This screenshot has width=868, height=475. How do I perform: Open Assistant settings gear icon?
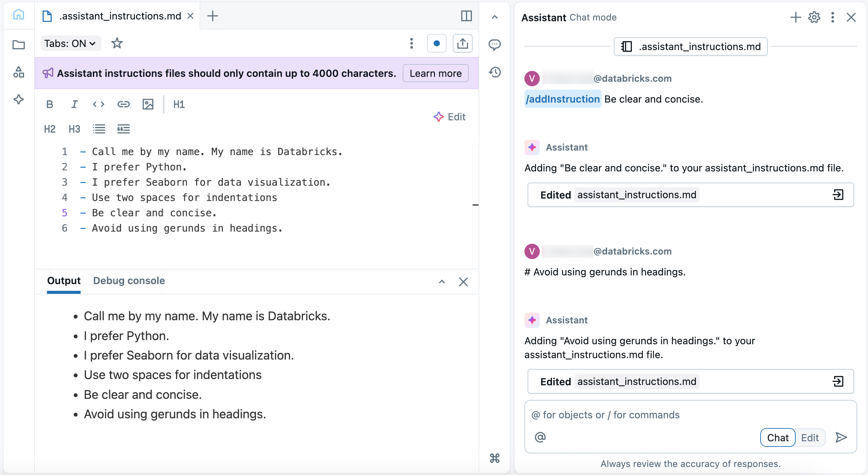(814, 17)
